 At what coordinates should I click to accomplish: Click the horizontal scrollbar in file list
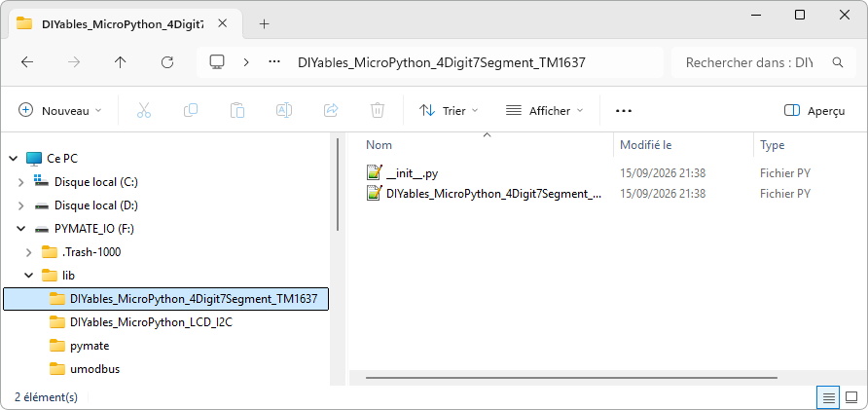point(571,378)
